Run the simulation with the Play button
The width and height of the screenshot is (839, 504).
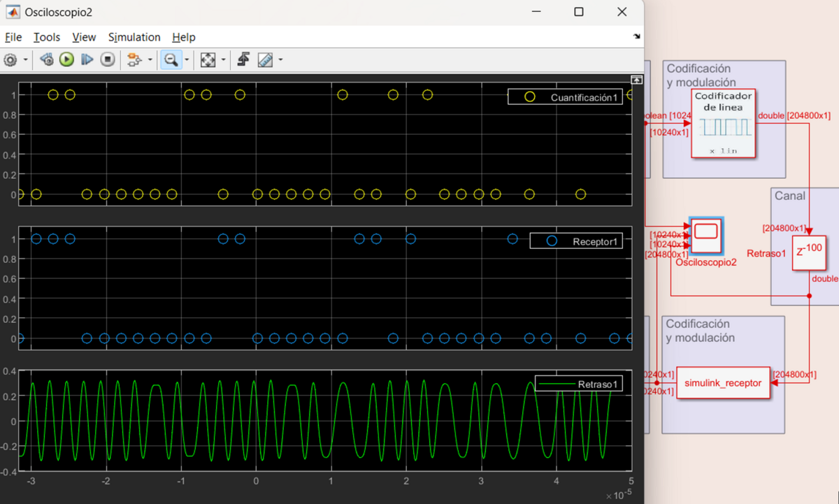[66, 60]
